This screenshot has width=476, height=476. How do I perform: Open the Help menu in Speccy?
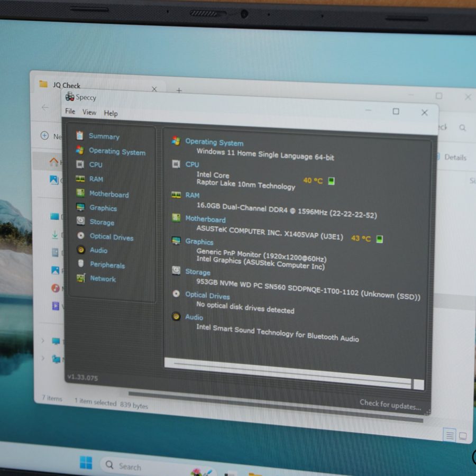click(x=111, y=113)
